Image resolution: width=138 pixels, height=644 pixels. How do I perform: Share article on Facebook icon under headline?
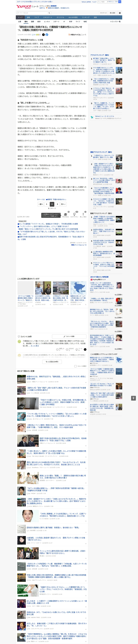point(47,35)
